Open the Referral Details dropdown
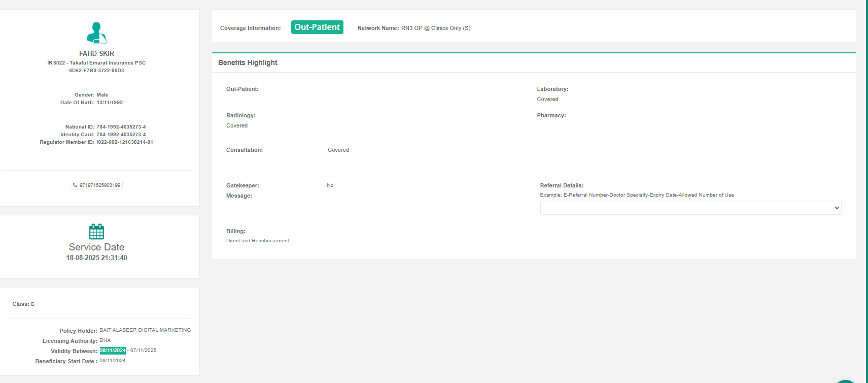Screen dimensions: 868x383 click(x=690, y=208)
